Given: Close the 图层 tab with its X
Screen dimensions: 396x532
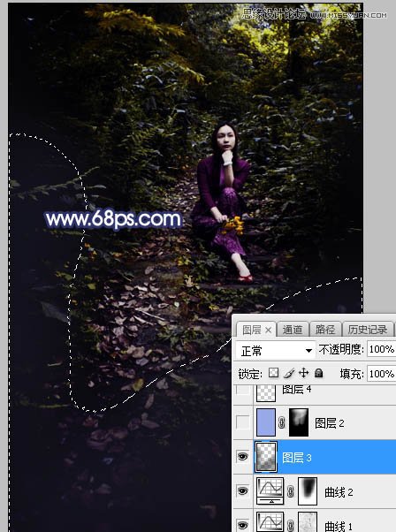Looking at the screenshot, I should coord(268,330).
